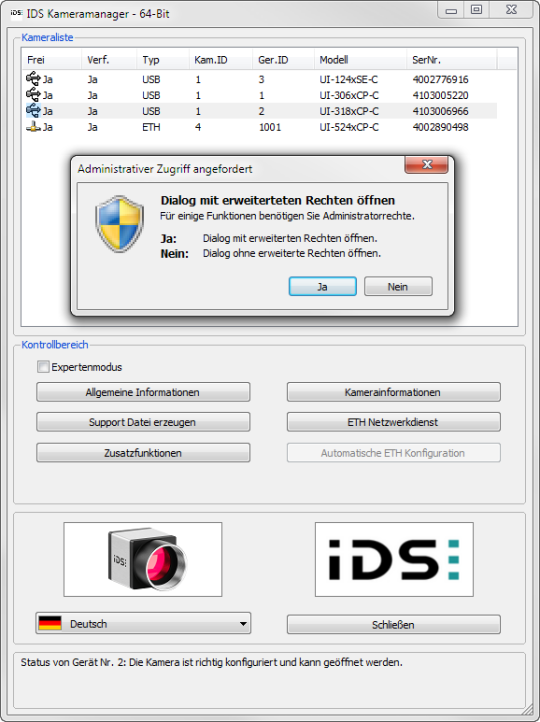Sort by the Kam.ID column header
This screenshot has height=722, width=540.
point(221,60)
